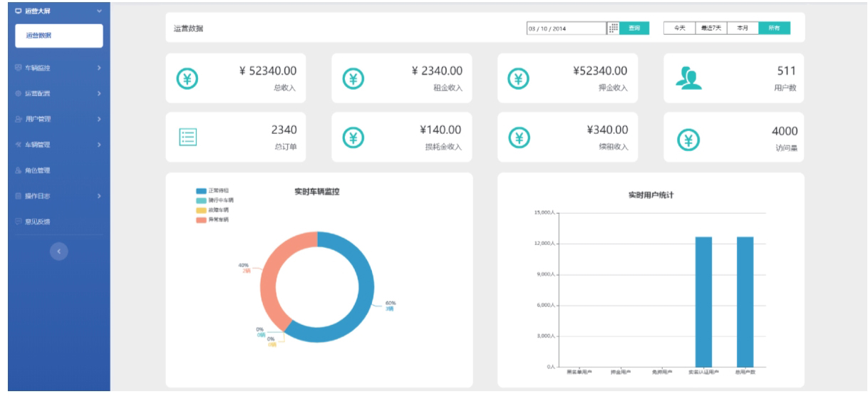Open the 角色管理 menu item
Screen dimensions: 868x399
43,170
